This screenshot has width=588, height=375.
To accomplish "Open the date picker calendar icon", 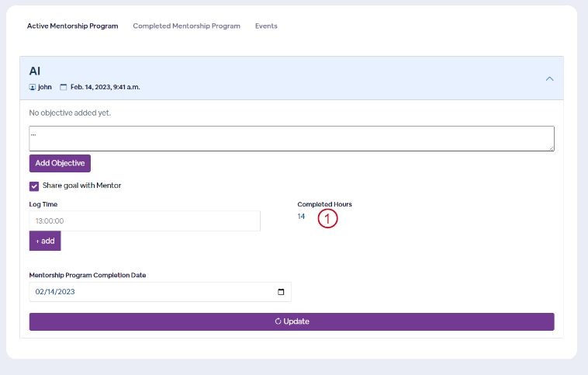I will [x=281, y=292].
